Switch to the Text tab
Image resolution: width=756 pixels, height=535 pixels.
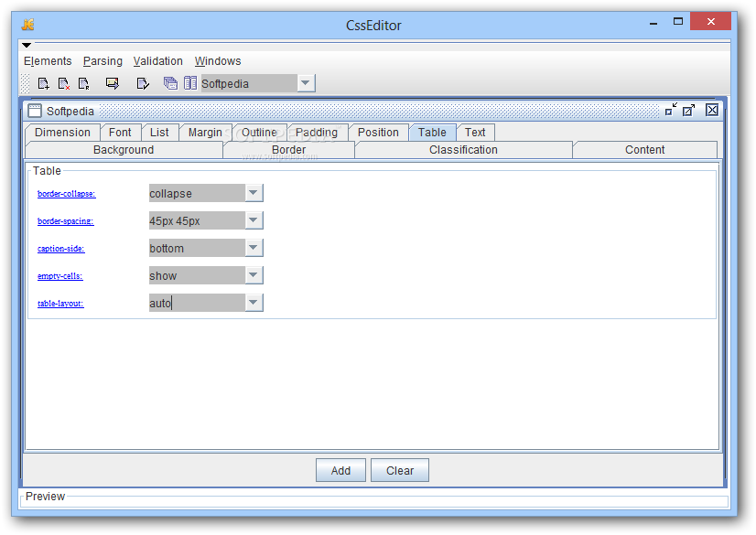pos(475,133)
